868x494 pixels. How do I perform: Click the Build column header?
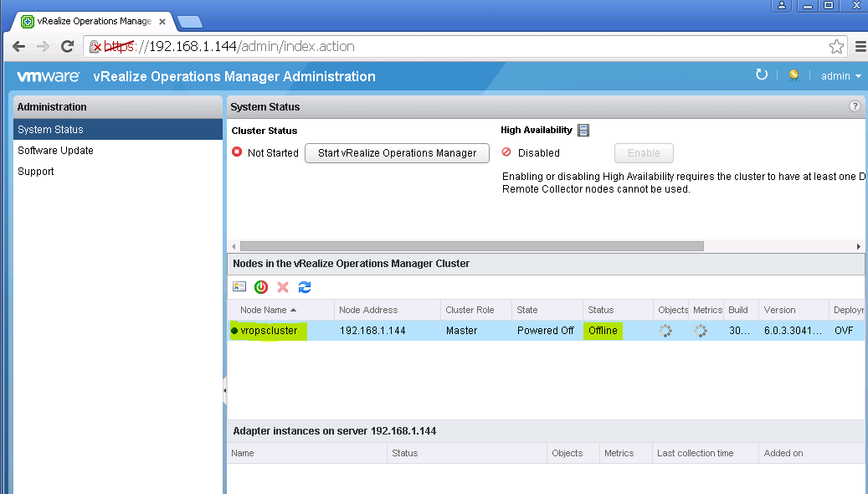tap(741, 310)
